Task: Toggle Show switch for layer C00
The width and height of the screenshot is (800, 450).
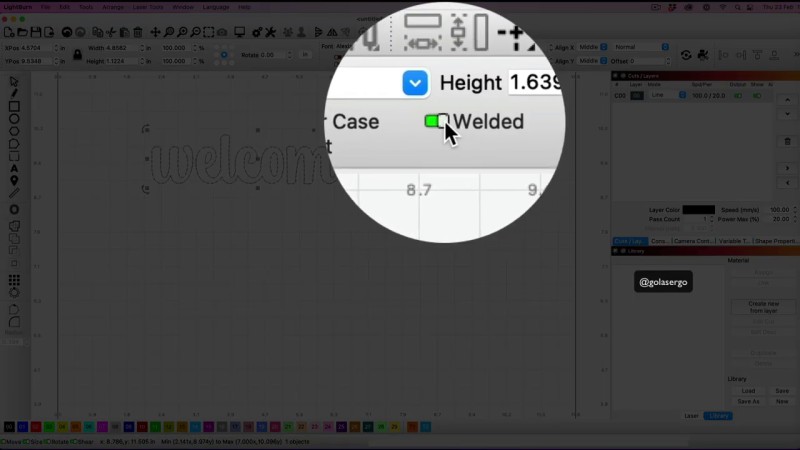Action: (756, 95)
